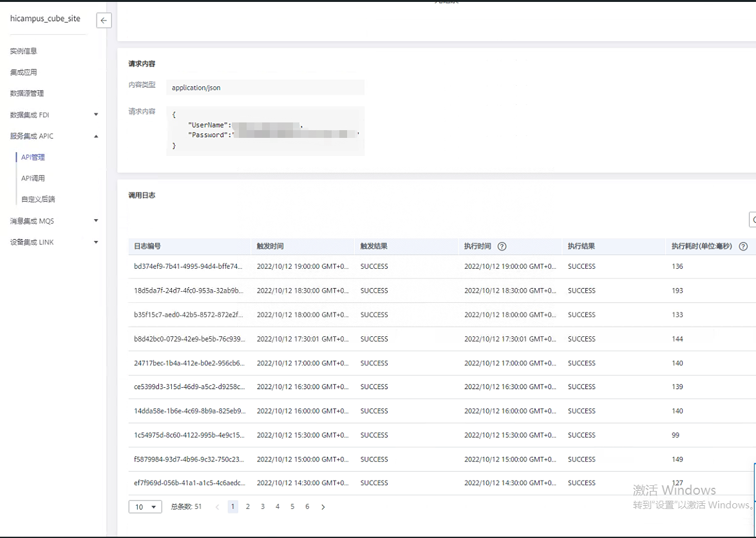Expand 数据集成 FDI menu arrow

[96, 115]
